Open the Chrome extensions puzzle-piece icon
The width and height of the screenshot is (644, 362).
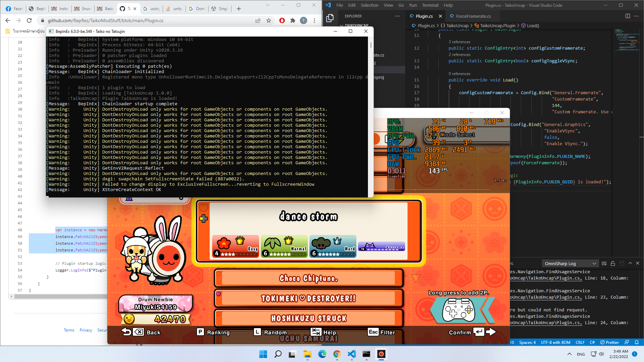click(293, 20)
